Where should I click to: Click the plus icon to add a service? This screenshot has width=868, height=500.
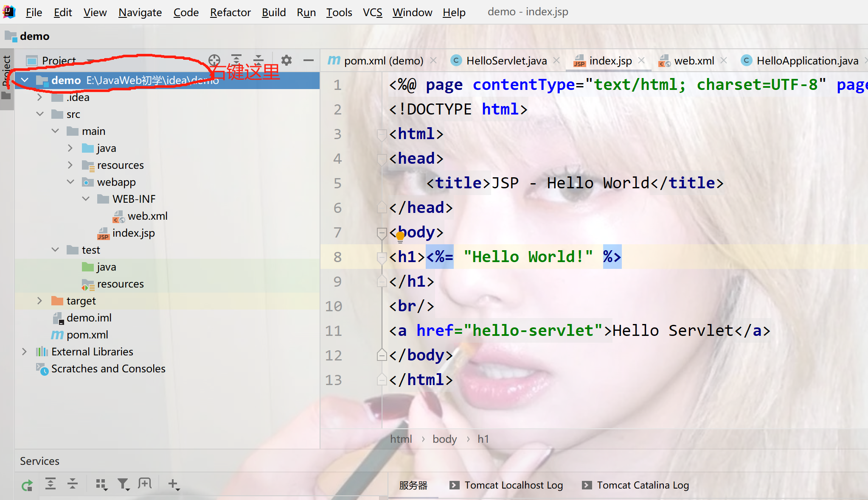(x=174, y=483)
